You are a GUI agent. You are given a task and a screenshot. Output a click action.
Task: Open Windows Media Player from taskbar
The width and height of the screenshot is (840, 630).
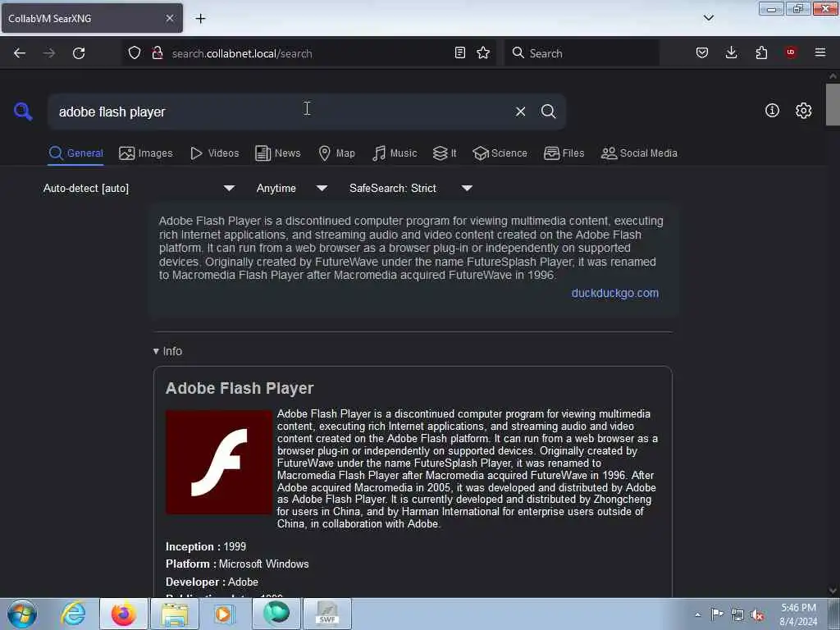click(225, 614)
